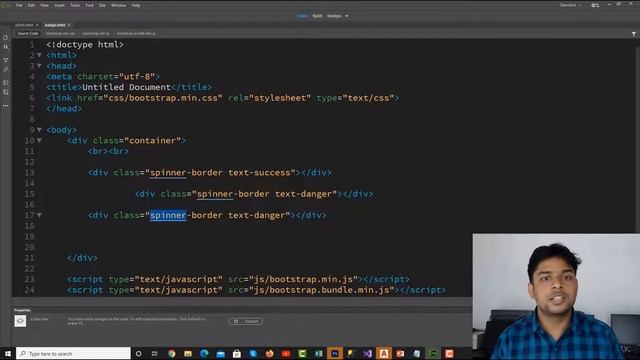
Task: Open Photoshop from taskbar
Action: 335,353
